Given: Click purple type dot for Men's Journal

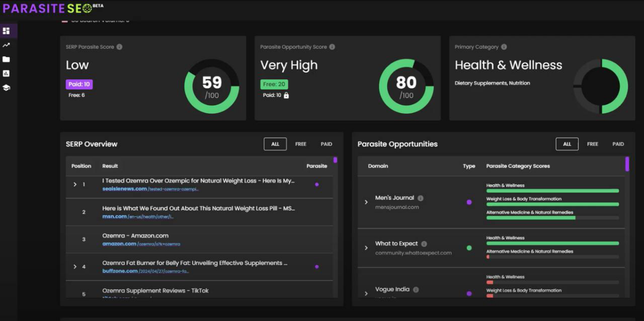Looking at the screenshot, I should click(x=469, y=202).
